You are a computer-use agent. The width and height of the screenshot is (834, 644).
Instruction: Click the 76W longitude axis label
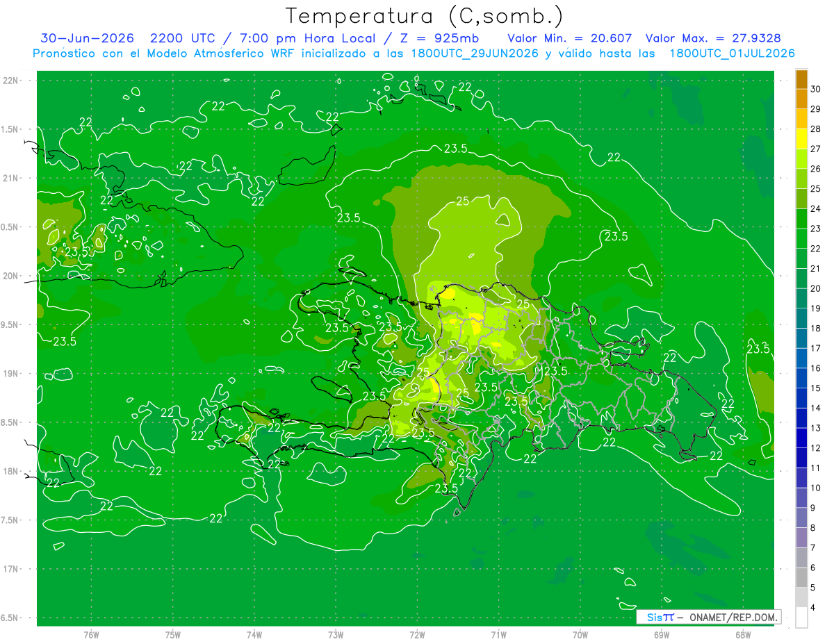point(91,635)
